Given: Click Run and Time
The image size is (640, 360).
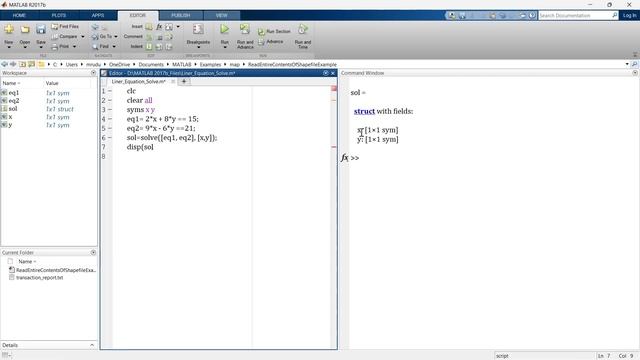Looking at the screenshot, I should 303,36.
